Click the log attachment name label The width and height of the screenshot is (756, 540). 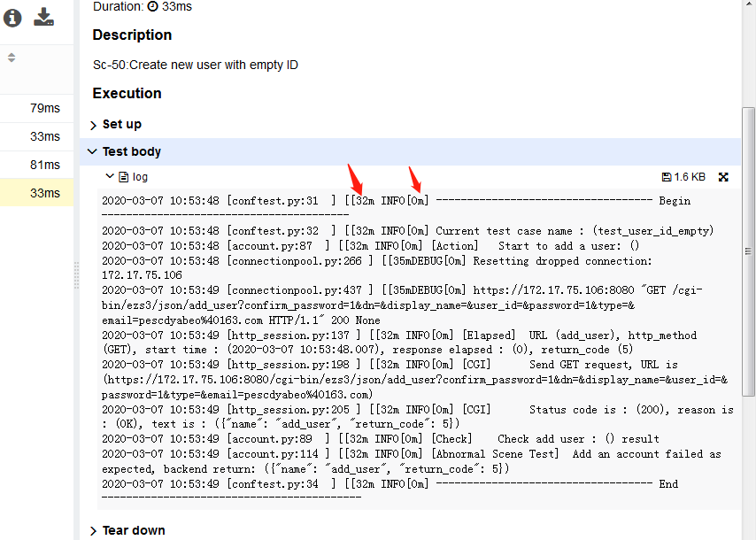tap(140, 177)
